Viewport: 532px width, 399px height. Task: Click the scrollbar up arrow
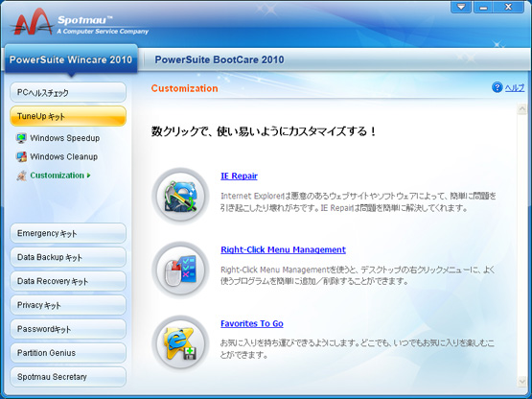coord(521,109)
